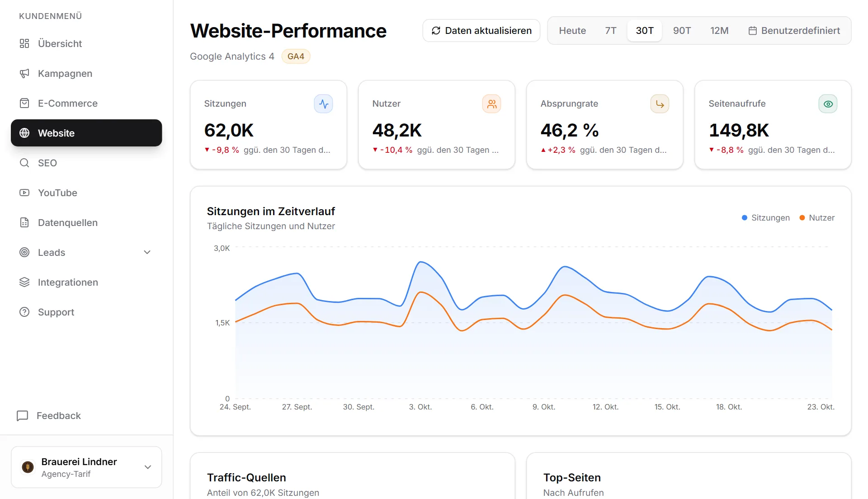Click the Absprungrate arrow icon

click(660, 104)
